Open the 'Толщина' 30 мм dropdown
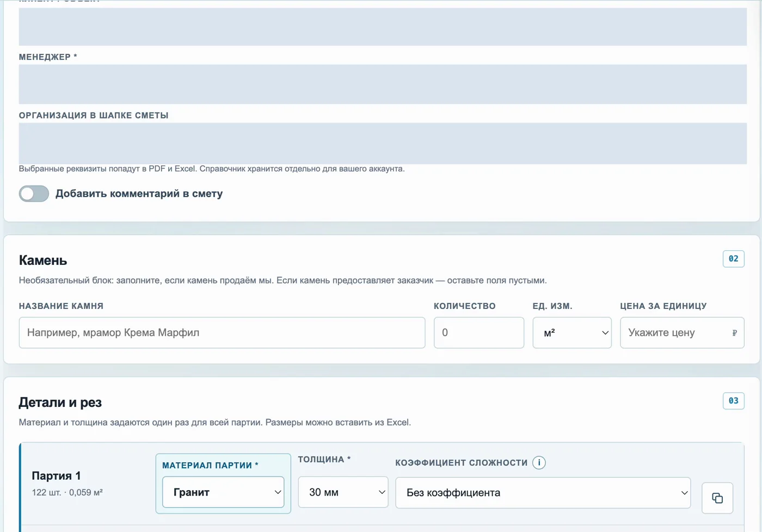The height and width of the screenshot is (532, 762). coord(343,492)
